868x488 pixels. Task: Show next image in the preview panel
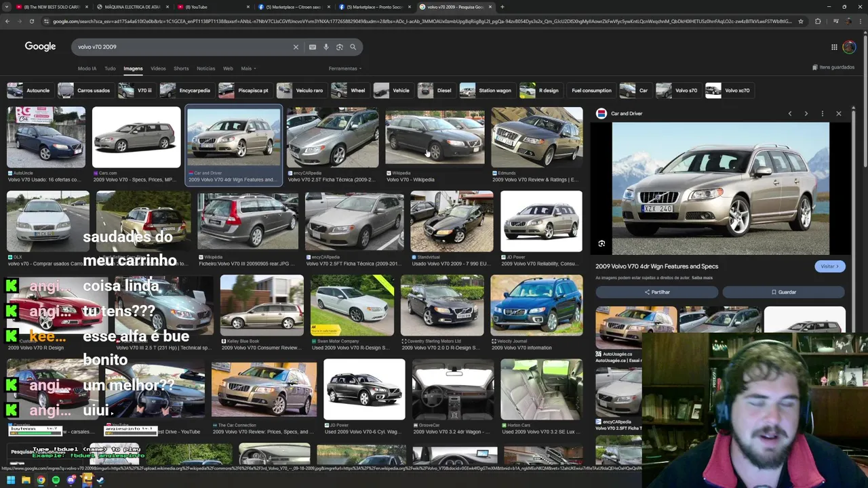point(806,113)
